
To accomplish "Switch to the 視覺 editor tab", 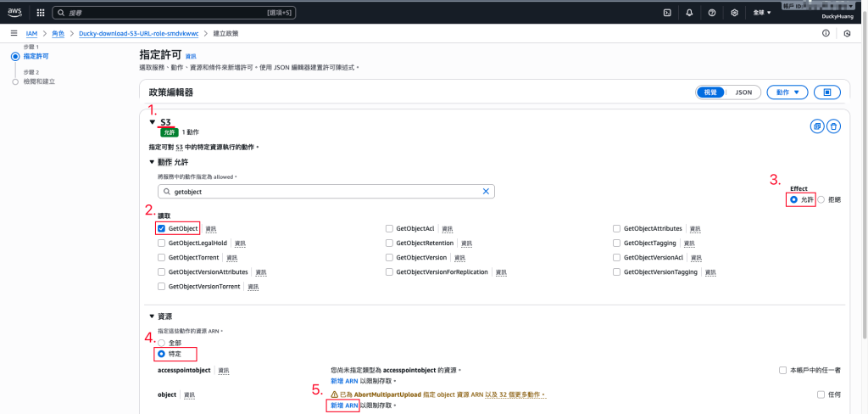I will 709,92.
